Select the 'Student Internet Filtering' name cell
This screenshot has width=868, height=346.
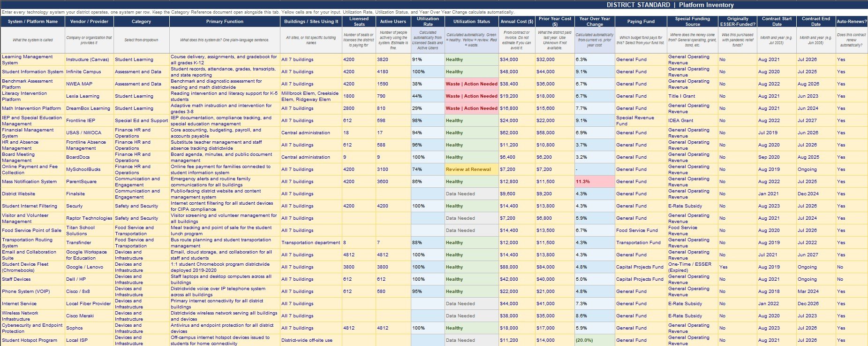click(x=33, y=206)
